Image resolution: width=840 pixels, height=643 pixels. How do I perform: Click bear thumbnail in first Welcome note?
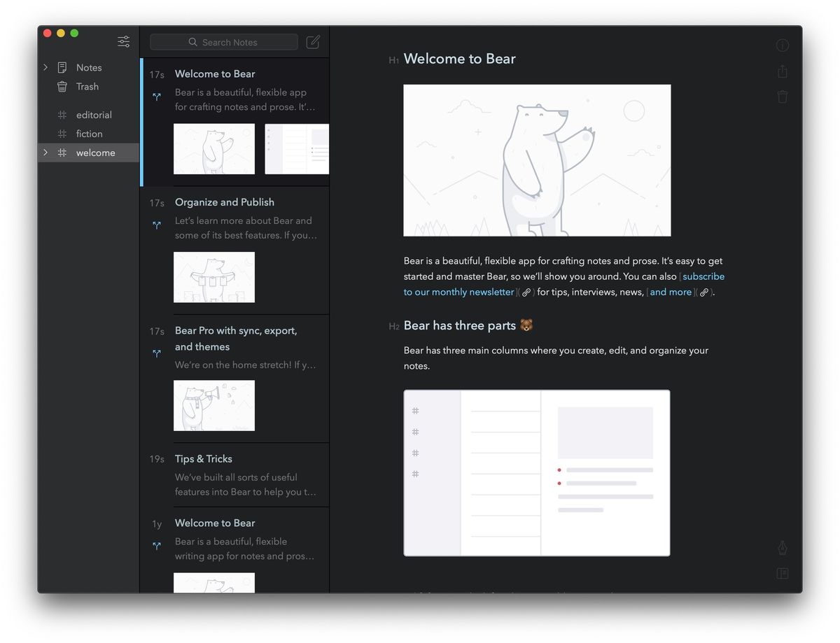pos(214,149)
